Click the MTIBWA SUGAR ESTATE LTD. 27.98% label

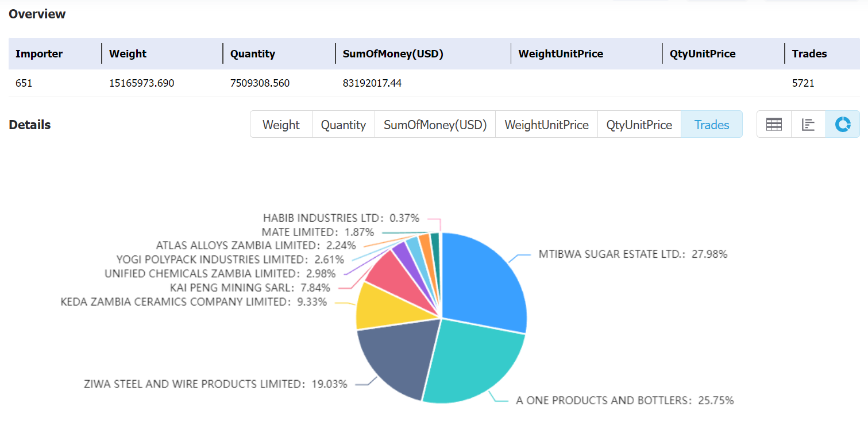click(633, 254)
